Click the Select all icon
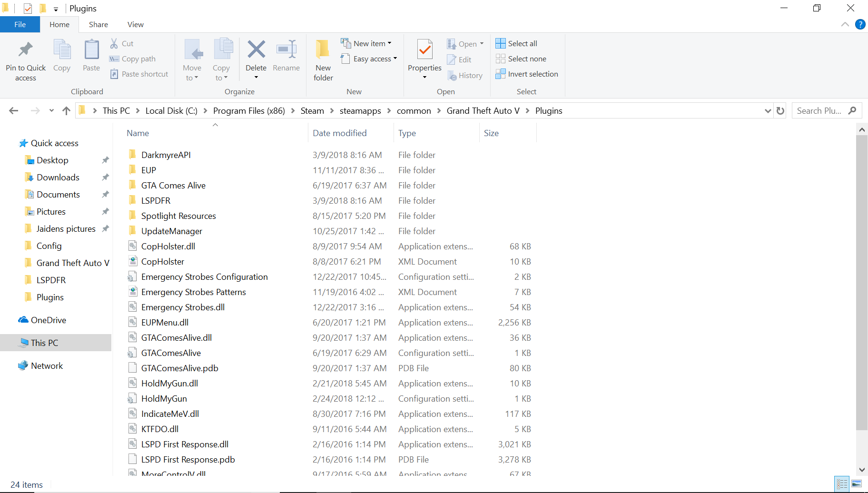Screen dimensions: 868x493 [501, 43]
